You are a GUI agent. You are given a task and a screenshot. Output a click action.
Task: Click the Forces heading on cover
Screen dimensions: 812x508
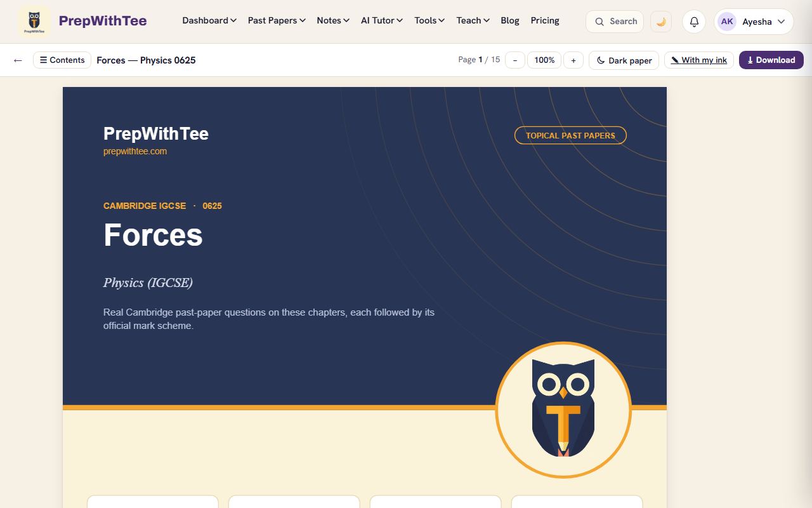tap(153, 235)
